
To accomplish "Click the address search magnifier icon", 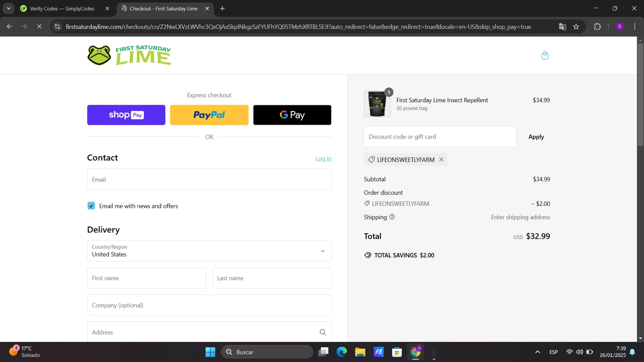I will click(322, 332).
